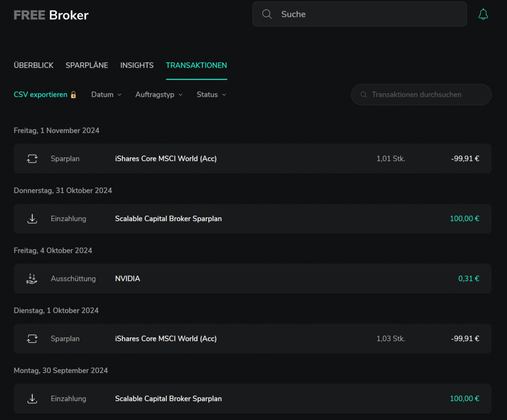This screenshot has height=420, width=507.
Task: Click the lock icon beside CSV exportieren
Action: (73, 94)
